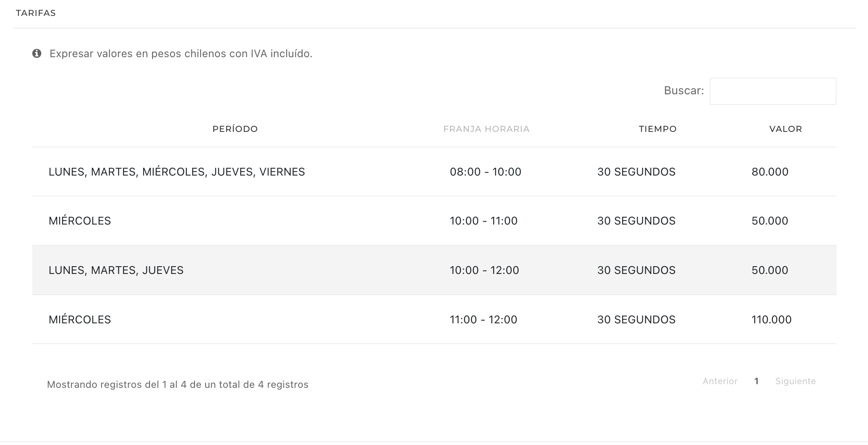Select the Miércoles 10:00 - 11:00 row
The image size is (868, 445).
(x=434, y=221)
